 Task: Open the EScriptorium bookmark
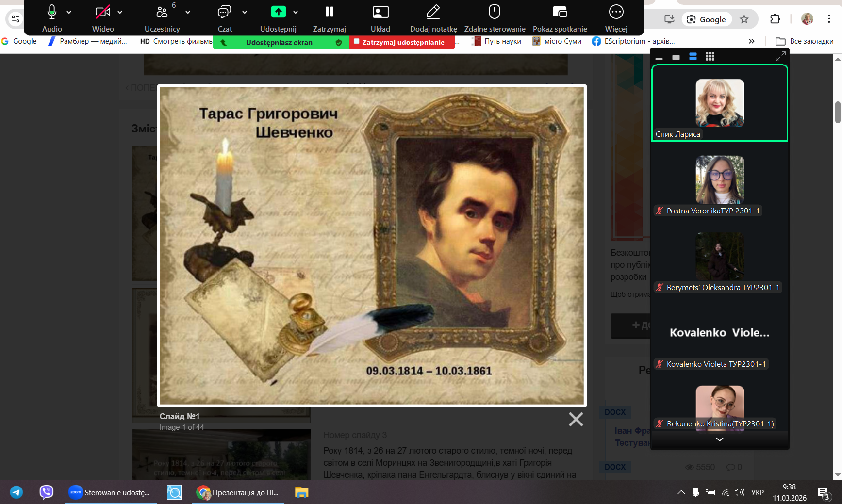pyautogui.click(x=633, y=41)
